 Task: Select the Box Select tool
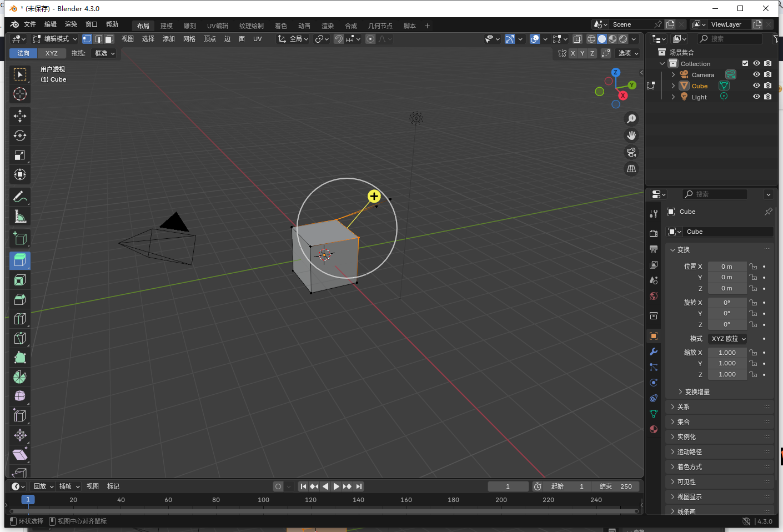coord(20,74)
